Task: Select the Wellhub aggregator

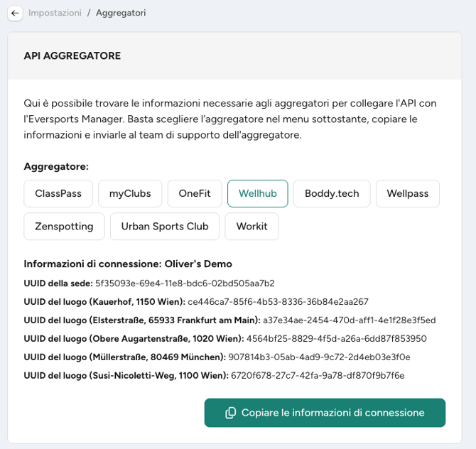Action: pos(258,194)
